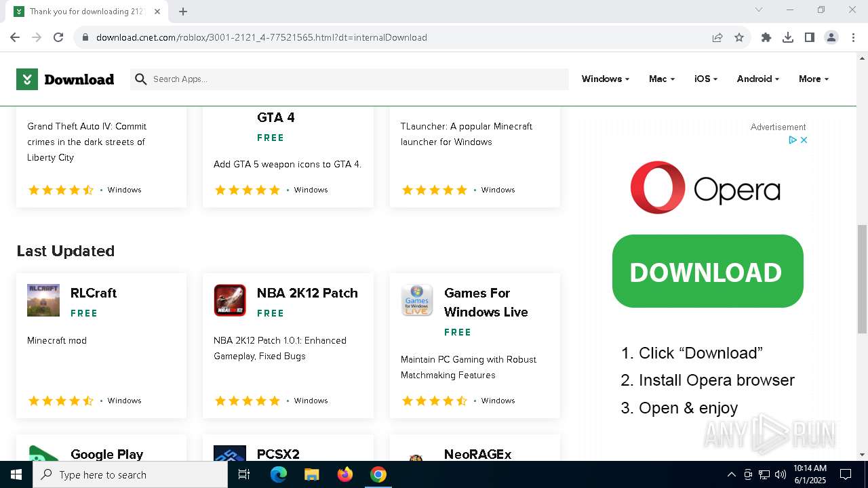Viewport: 868px width, 488px height.
Task: Open a new browser tab
Action: (183, 12)
